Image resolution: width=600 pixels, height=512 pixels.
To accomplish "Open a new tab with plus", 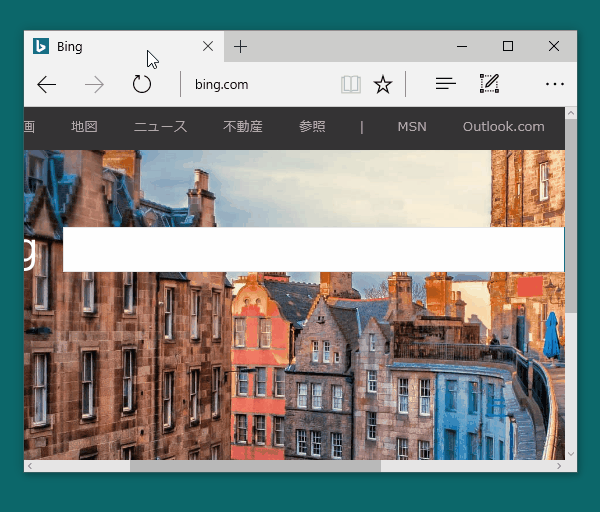I will (240, 47).
